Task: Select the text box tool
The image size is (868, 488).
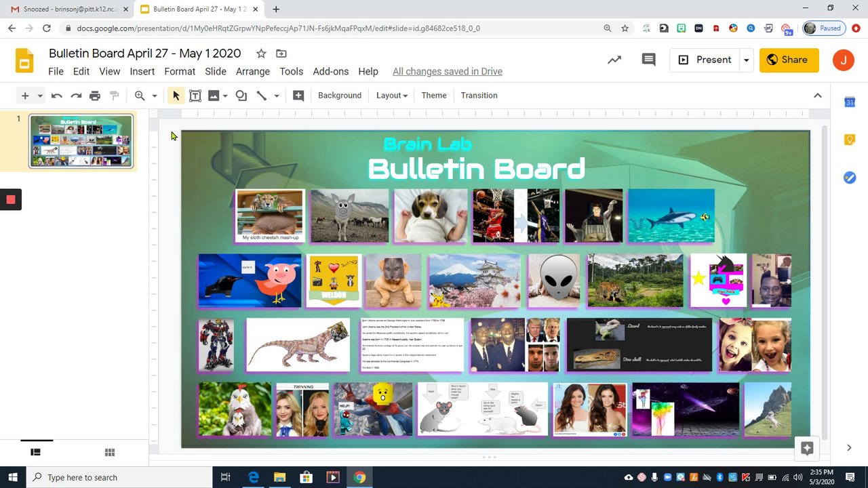Action: pyautogui.click(x=195, y=96)
